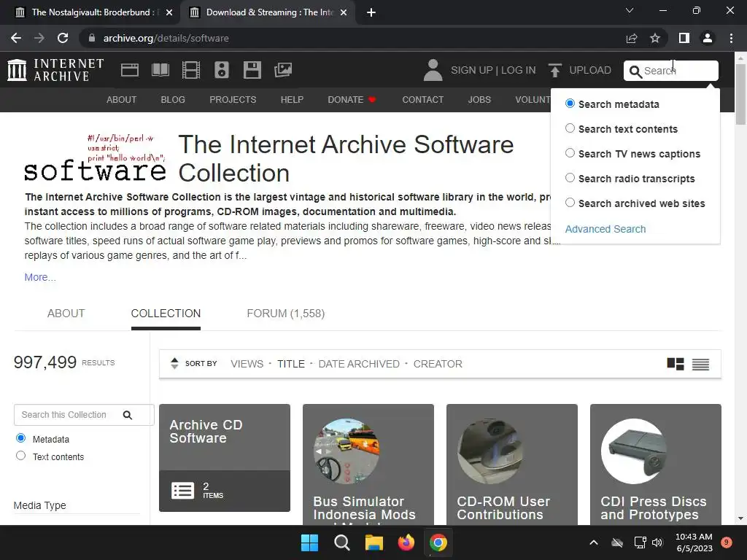The height and width of the screenshot is (560, 747).
Task: Open the Audio speaker icon
Action: coord(222,70)
